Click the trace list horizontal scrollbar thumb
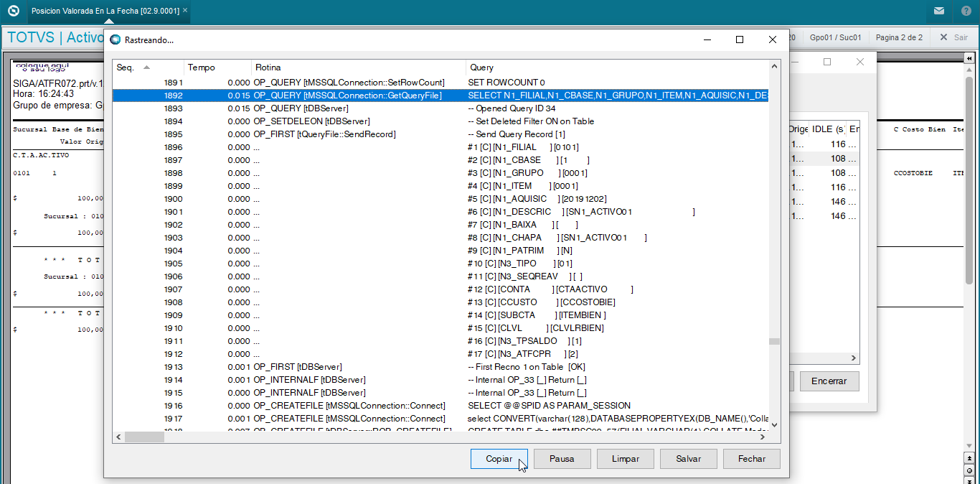This screenshot has width=980, height=484. pyautogui.click(x=144, y=437)
